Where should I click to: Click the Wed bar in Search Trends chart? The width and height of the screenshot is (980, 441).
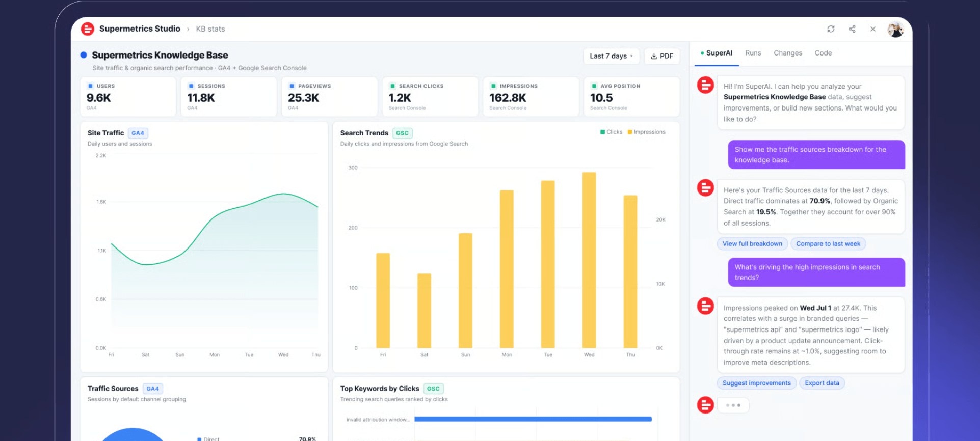point(589,260)
